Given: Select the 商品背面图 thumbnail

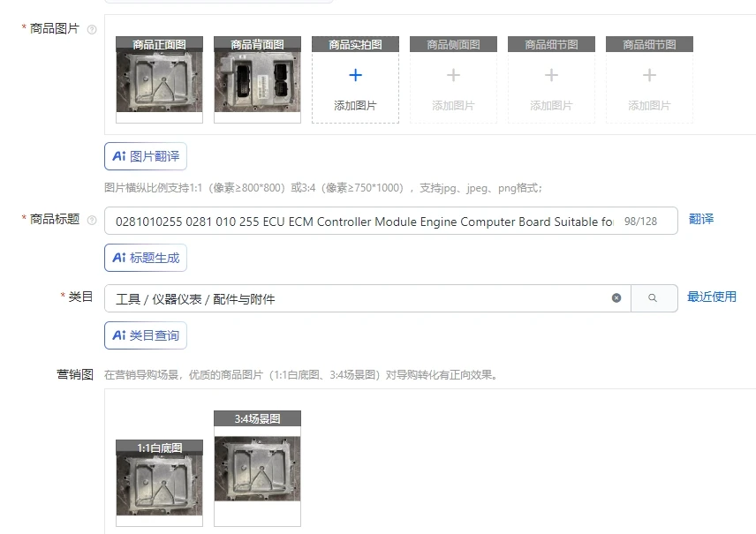Looking at the screenshot, I should click(258, 80).
